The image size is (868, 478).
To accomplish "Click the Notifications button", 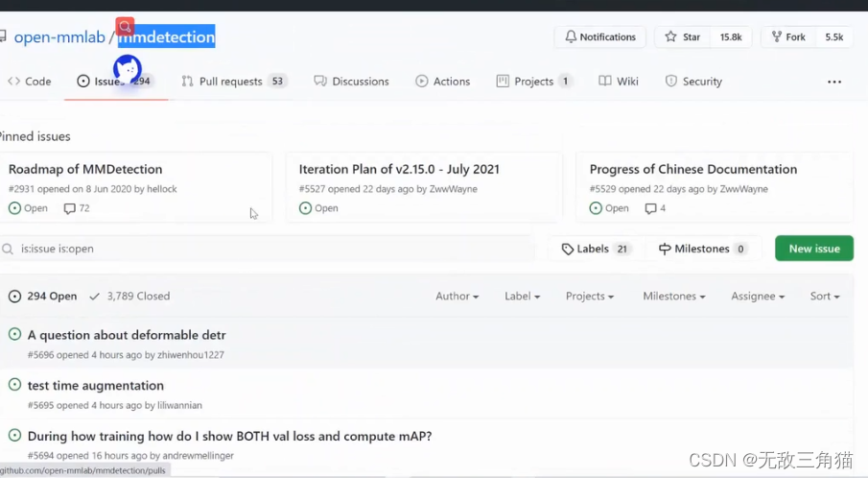I will click(x=600, y=37).
